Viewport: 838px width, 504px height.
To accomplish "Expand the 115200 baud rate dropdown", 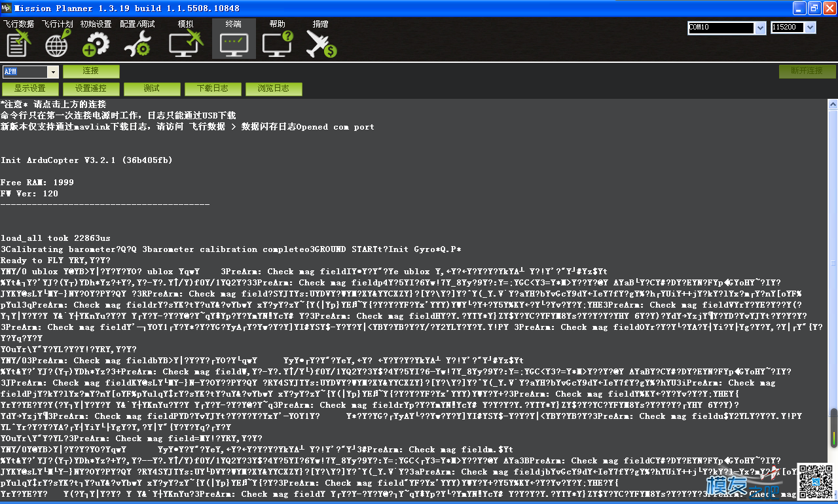I will point(811,27).
